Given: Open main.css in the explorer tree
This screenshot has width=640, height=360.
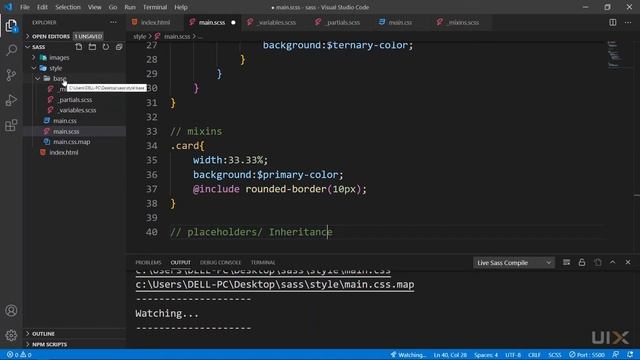Looking at the screenshot, I should click(64, 121).
